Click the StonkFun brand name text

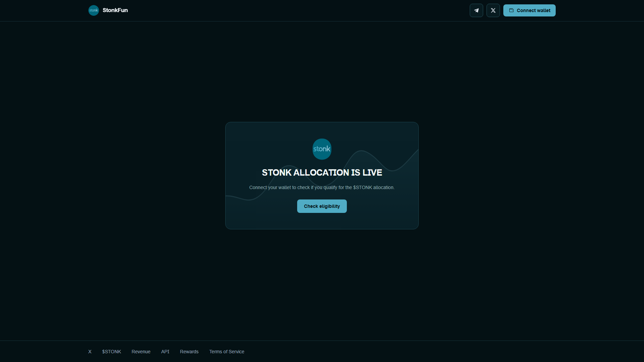click(115, 10)
